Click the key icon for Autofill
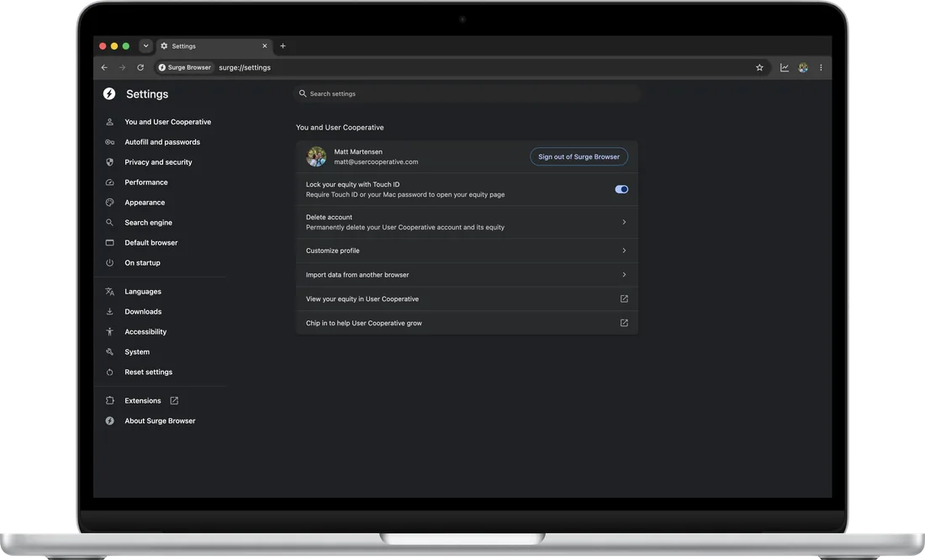The width and height of the screenshot is (925, 560). (x=109, y=142)
